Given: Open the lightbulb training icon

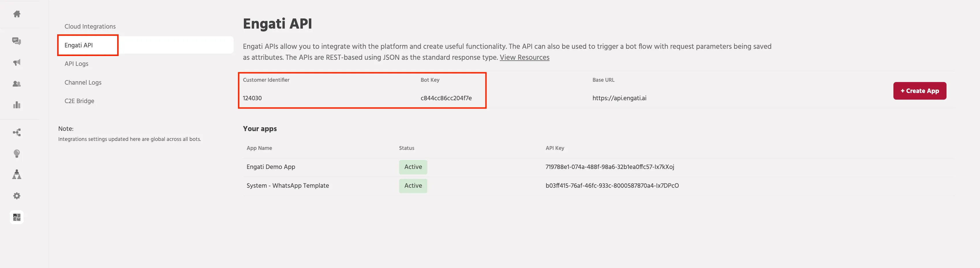Looking at the screenshot, I should (17, 153).
